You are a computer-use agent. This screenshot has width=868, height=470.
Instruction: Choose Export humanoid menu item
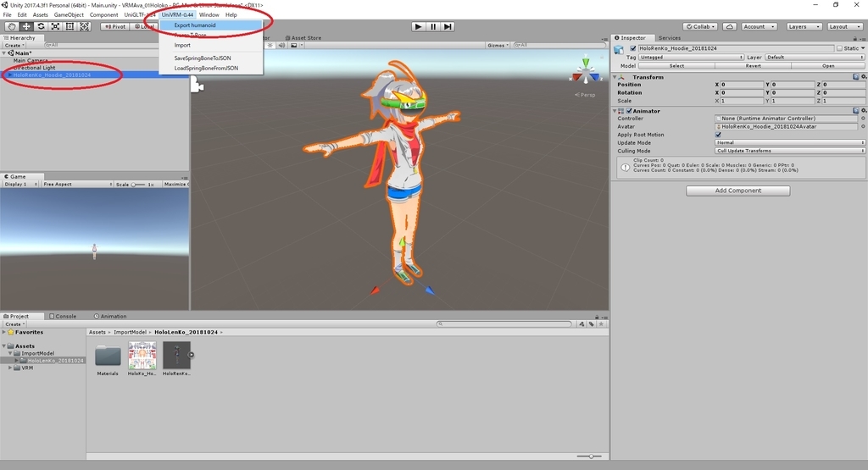pyautogui.click(x=210, y=25)
